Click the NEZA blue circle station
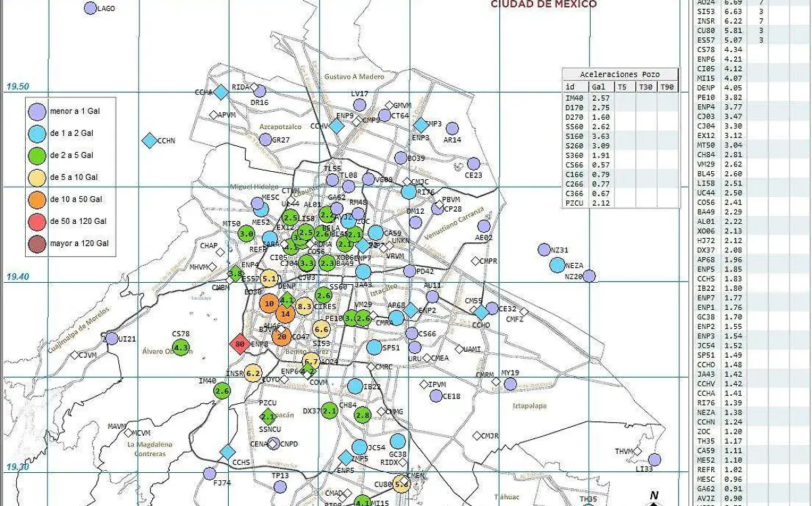Screen dimensions: 812x506 click(557, 265)
